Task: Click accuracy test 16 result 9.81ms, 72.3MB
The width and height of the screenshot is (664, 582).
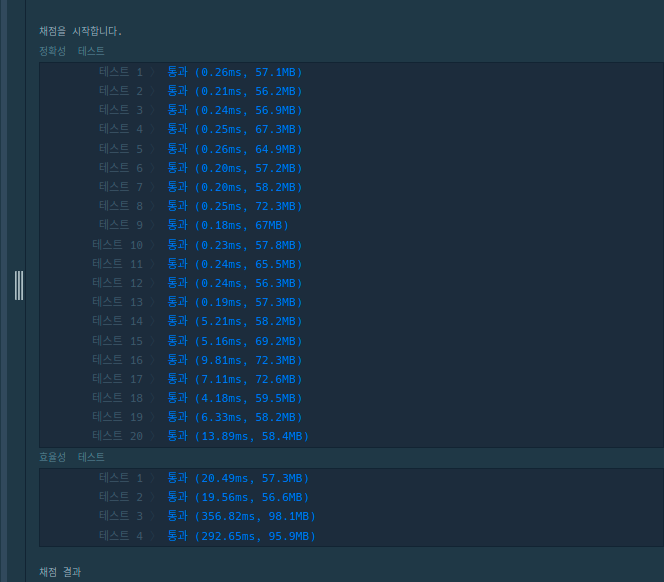Action: point(235,360)
